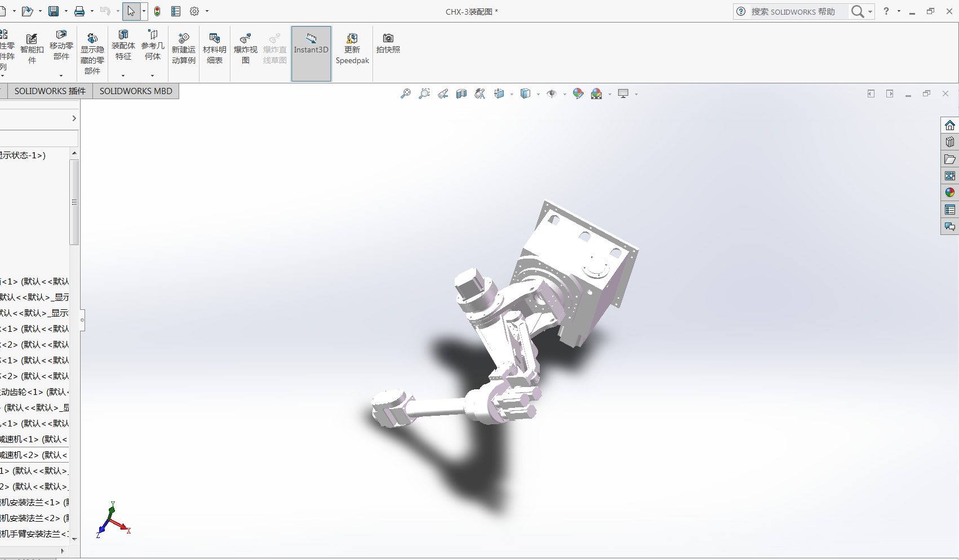Select the 机手臂安装法兰<1> tree item

[x=35, y=534]
